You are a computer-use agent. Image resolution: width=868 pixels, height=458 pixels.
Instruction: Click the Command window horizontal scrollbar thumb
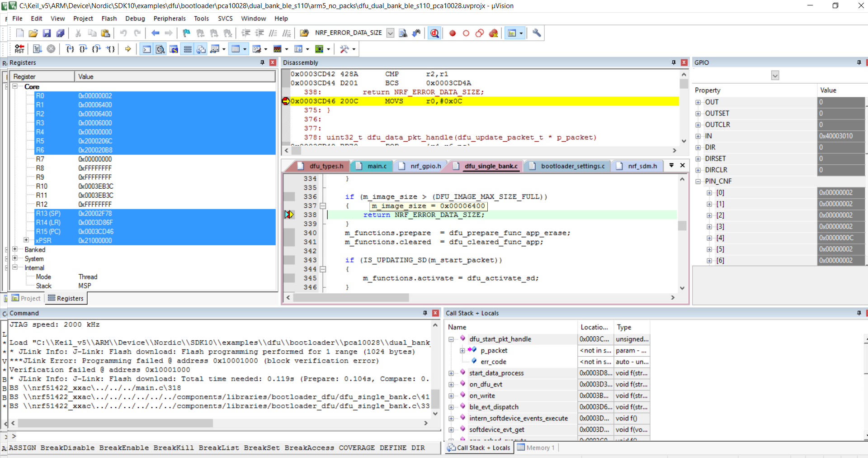pos(115,423)
